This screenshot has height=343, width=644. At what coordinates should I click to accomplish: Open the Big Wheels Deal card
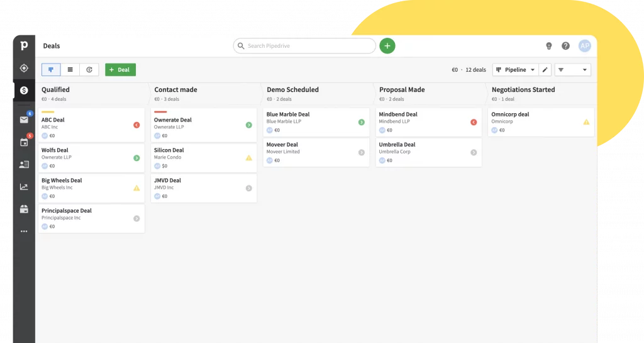point(91,188)
